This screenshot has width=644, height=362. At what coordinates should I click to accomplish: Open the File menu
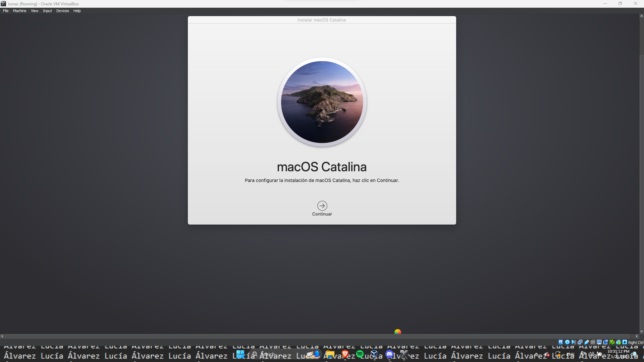pos(6,11)
